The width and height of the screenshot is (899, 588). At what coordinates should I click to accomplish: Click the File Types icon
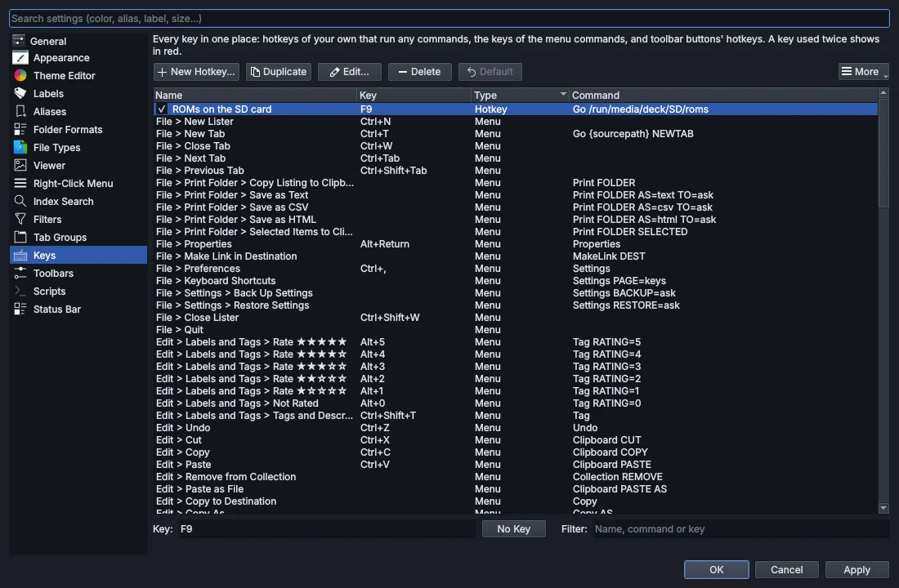pos(20,147)
